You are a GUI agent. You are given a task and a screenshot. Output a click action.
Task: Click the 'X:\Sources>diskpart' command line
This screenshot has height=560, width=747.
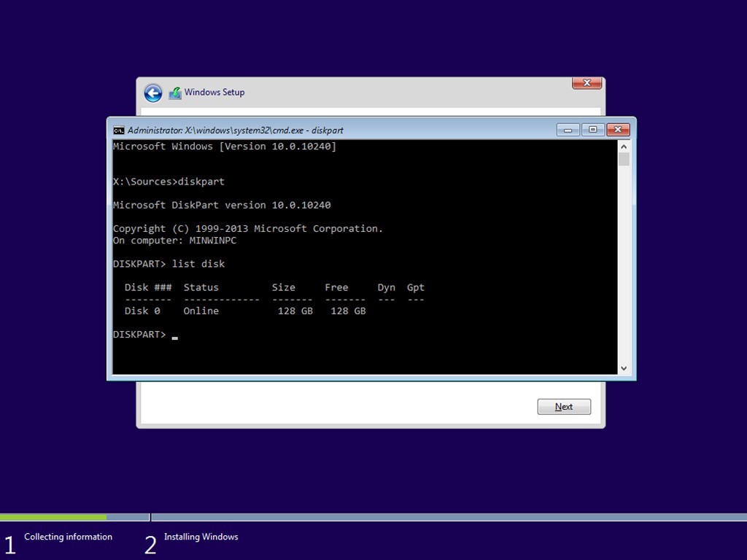tap(169, 182)
